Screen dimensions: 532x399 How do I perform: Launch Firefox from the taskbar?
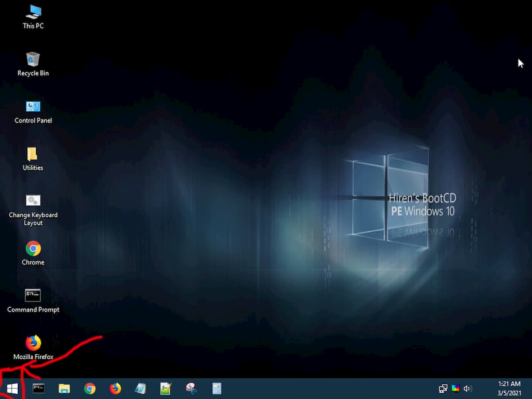point(115,389)
